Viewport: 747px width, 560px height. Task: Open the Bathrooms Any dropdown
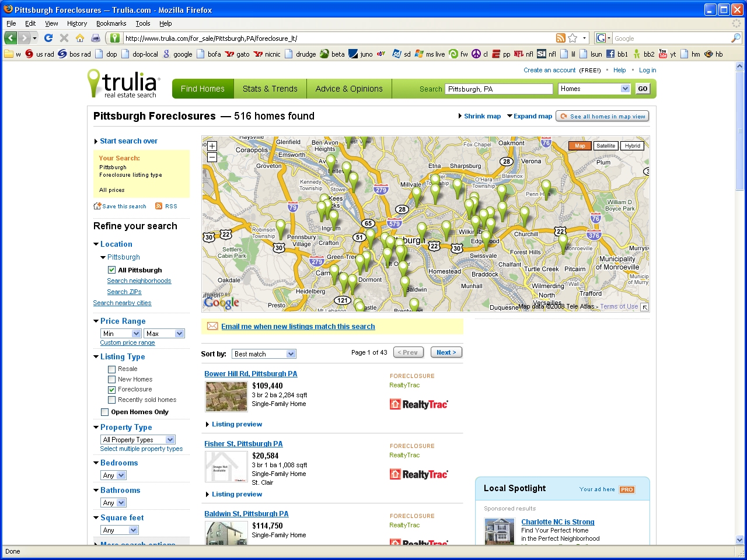tap(113, 502)
